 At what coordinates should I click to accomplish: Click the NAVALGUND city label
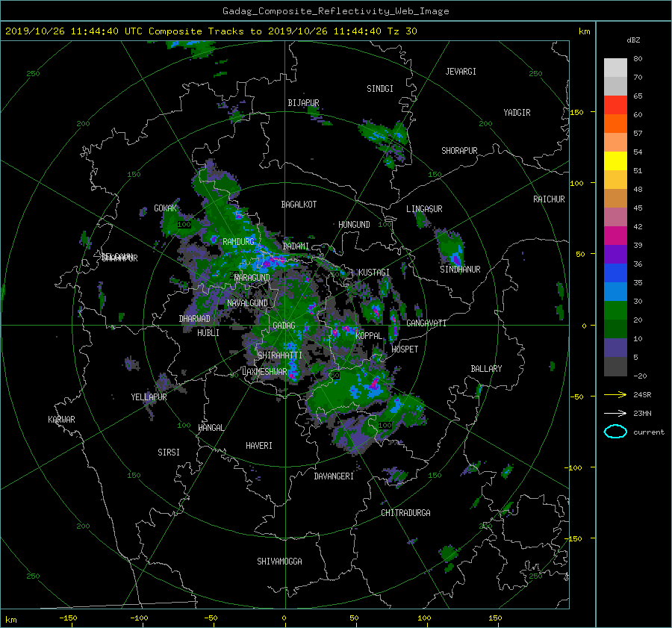247,303
